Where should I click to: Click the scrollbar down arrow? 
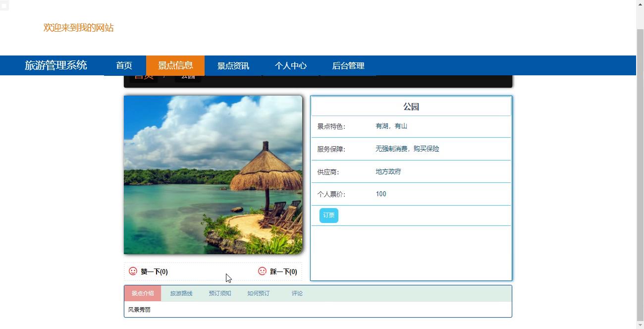[640, 325]
